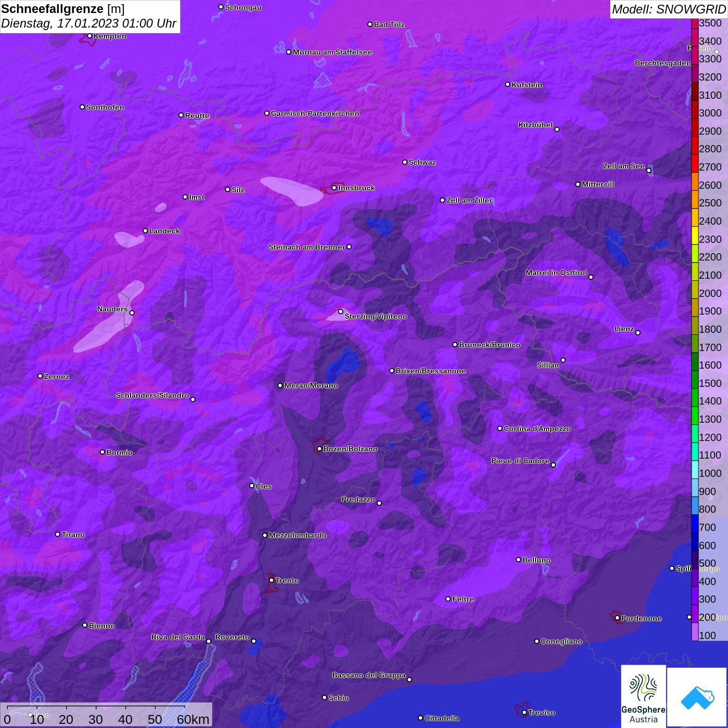Click the Schneefallgrenze title text
The width and height of the screenshot is (728, 728).
coord(52,9)
